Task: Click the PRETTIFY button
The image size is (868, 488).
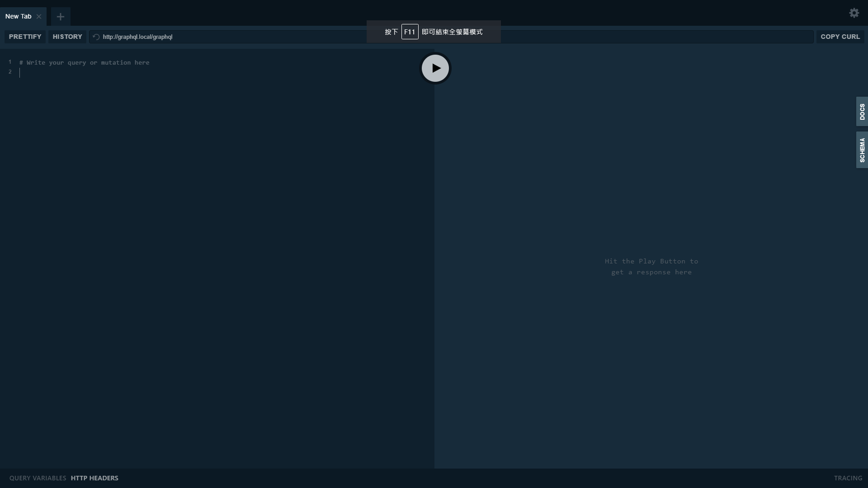Action: click(24, 37)
